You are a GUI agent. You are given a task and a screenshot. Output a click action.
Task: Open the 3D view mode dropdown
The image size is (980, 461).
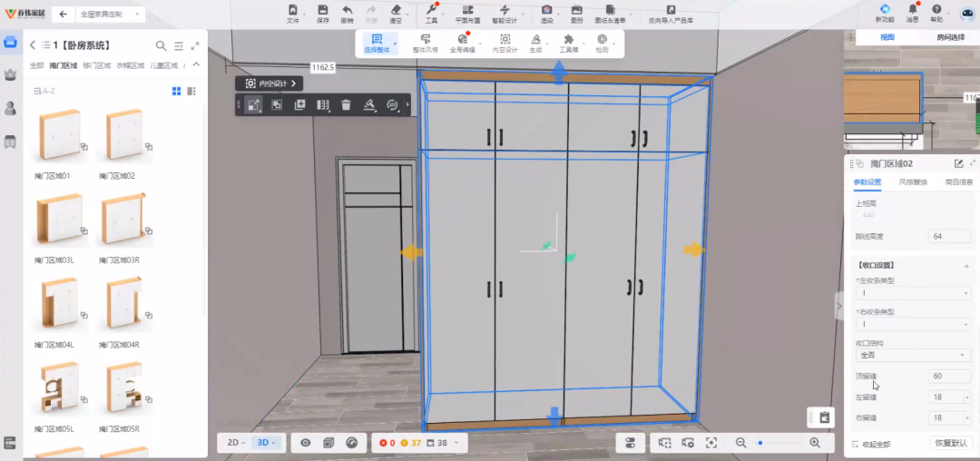click(x=268, y=443)
